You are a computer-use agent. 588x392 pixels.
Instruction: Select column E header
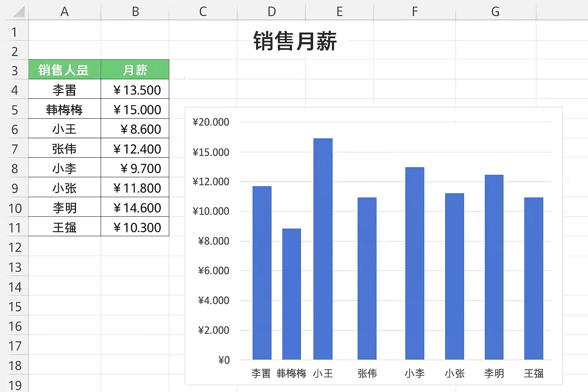pos(339,11)
